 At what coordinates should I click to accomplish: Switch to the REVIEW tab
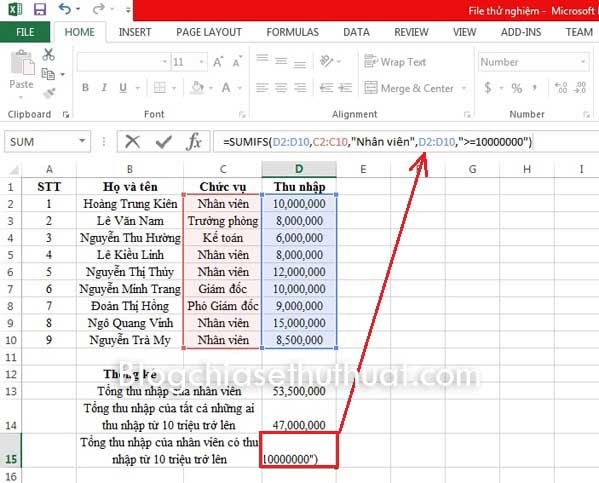pyautogui.click(x=411, y=32)
